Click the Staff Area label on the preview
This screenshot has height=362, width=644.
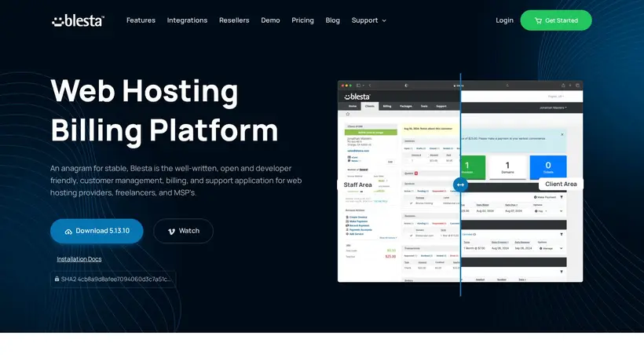(x=357, y=185)
